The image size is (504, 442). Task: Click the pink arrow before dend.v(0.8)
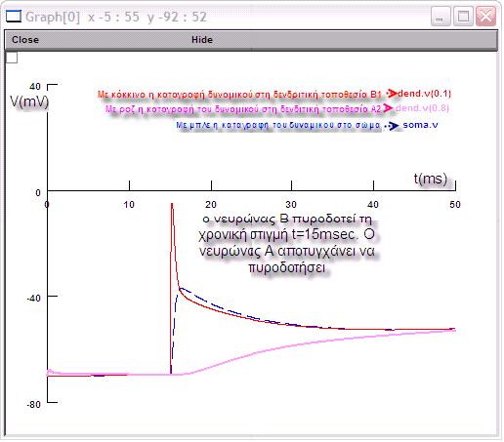pyautogui.click(x=388, y=108)
